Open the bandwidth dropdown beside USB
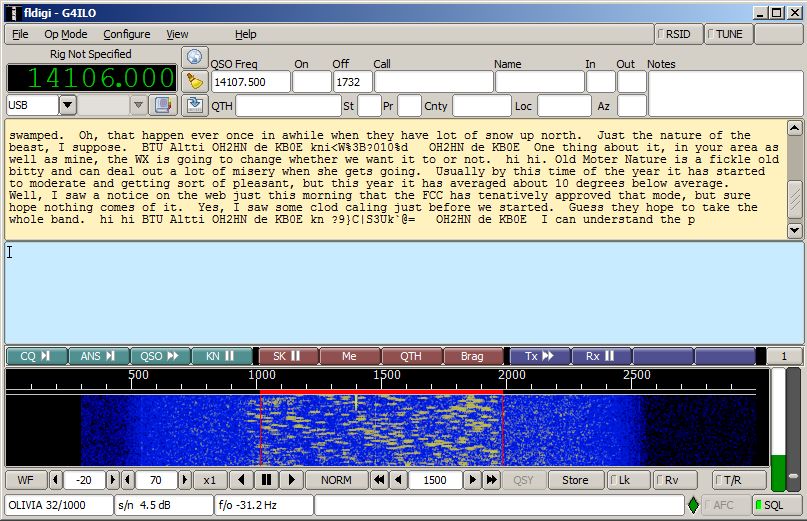 point(138,106)
